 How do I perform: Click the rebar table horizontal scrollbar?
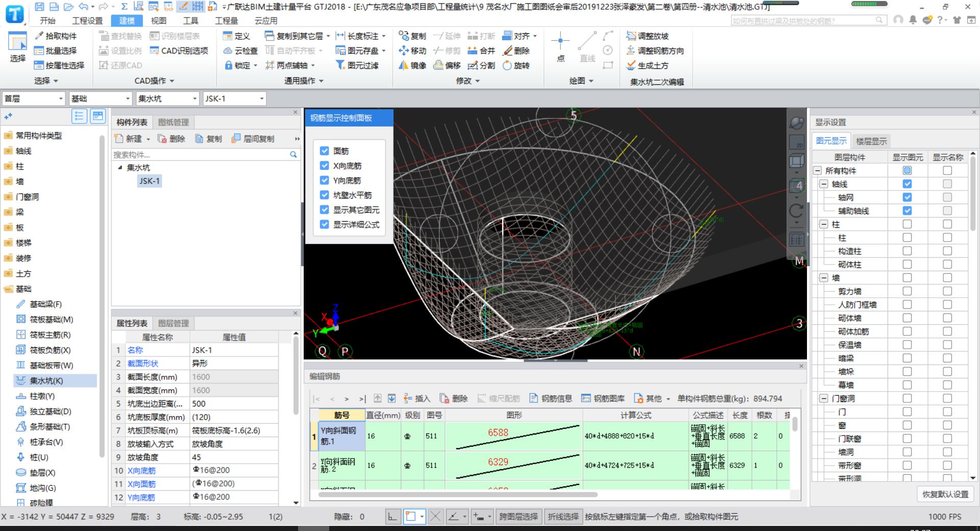457,494
